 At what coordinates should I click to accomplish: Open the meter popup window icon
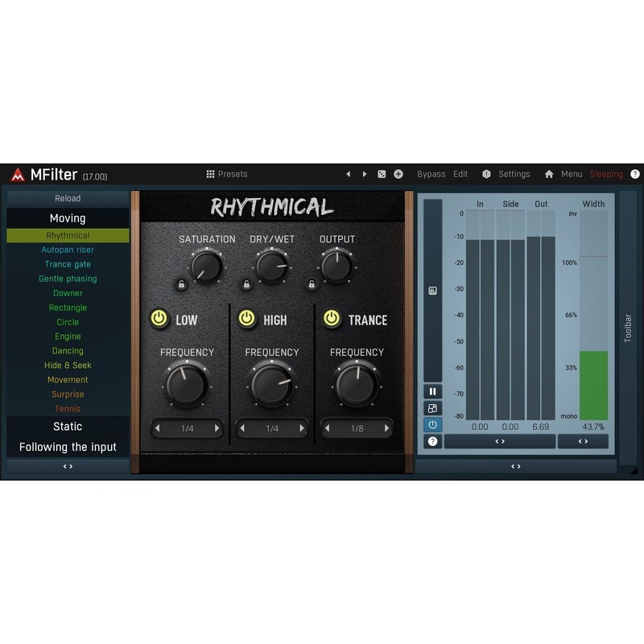click(432, 408)
